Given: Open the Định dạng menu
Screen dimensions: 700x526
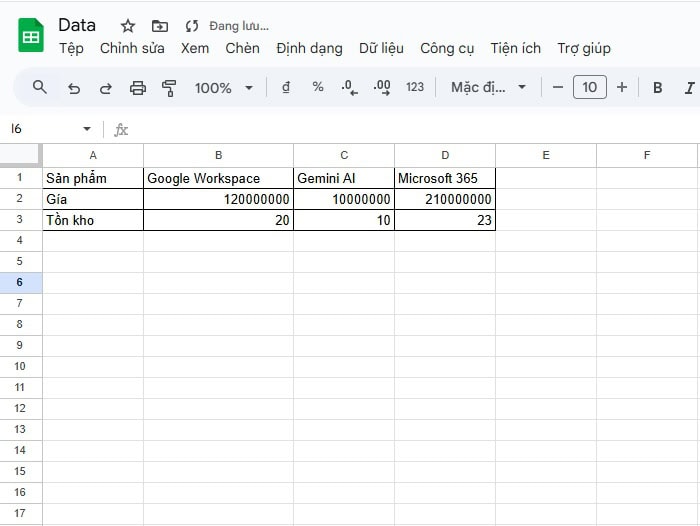Looking at the screenshot, I should (x=309, y=48).
